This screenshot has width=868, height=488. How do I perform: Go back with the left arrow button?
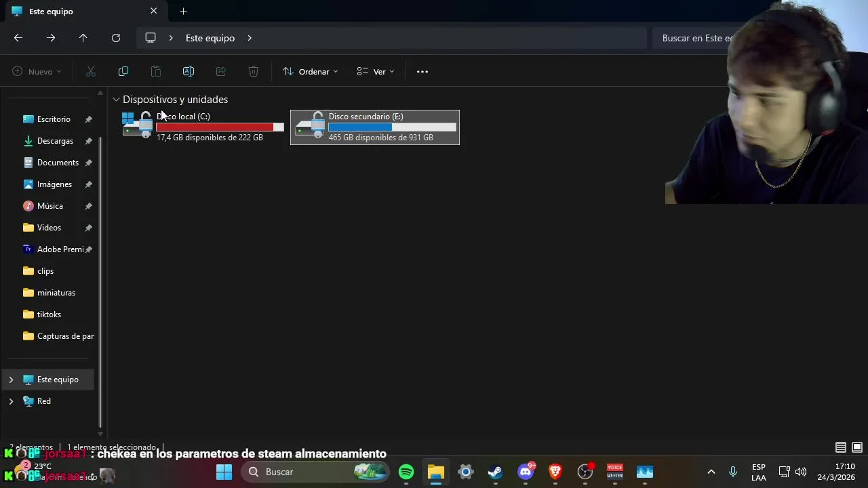click(18, 38)
